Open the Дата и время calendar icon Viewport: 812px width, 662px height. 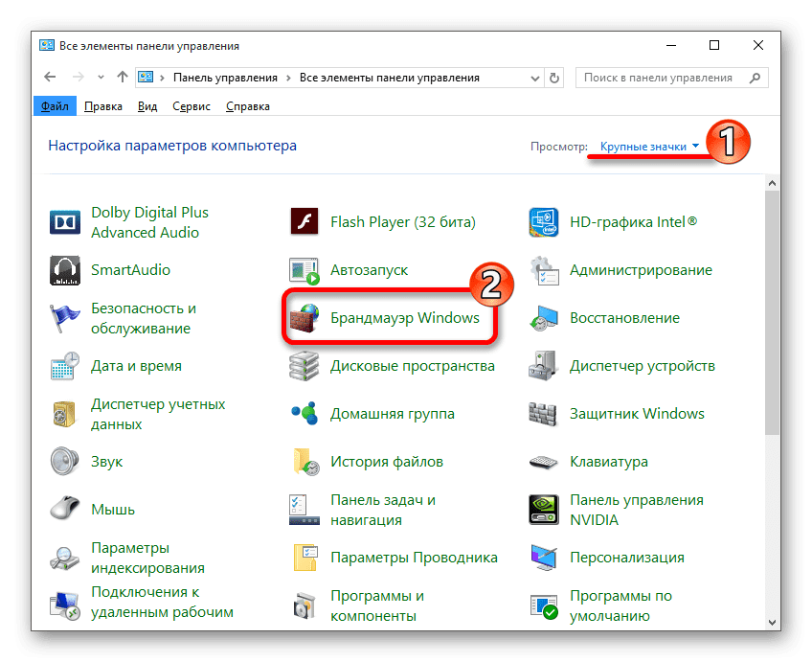[65, 366]
